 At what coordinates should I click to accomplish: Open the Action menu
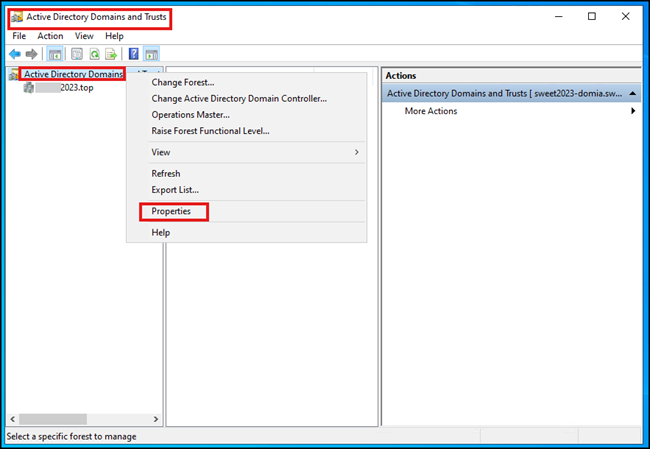coord(50,36)
